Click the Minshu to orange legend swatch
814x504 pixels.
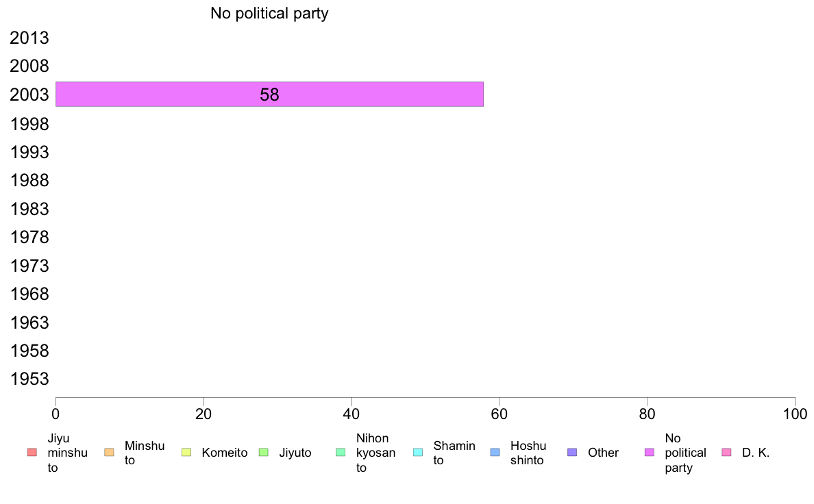coord(109,453)
